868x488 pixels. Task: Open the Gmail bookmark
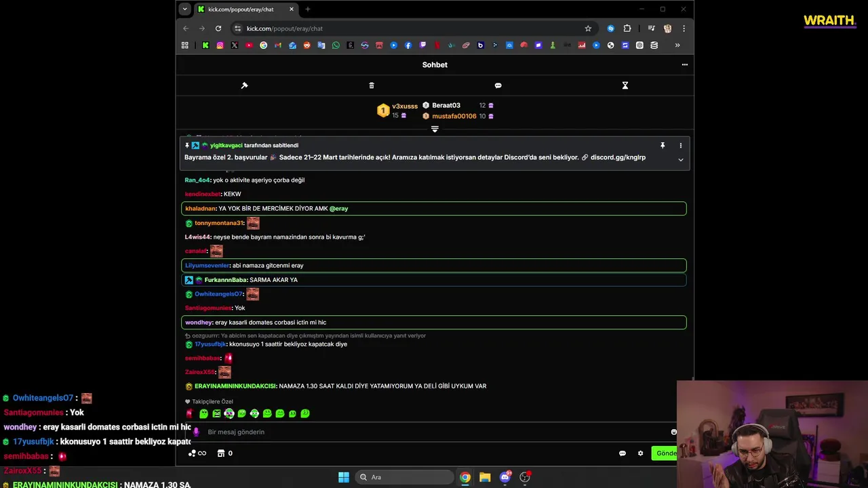coord(278,45)
